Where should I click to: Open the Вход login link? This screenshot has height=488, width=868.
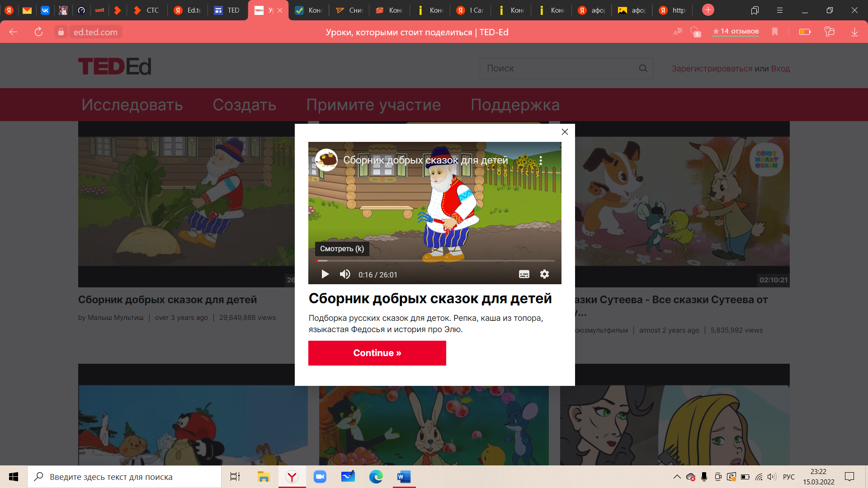780,69
